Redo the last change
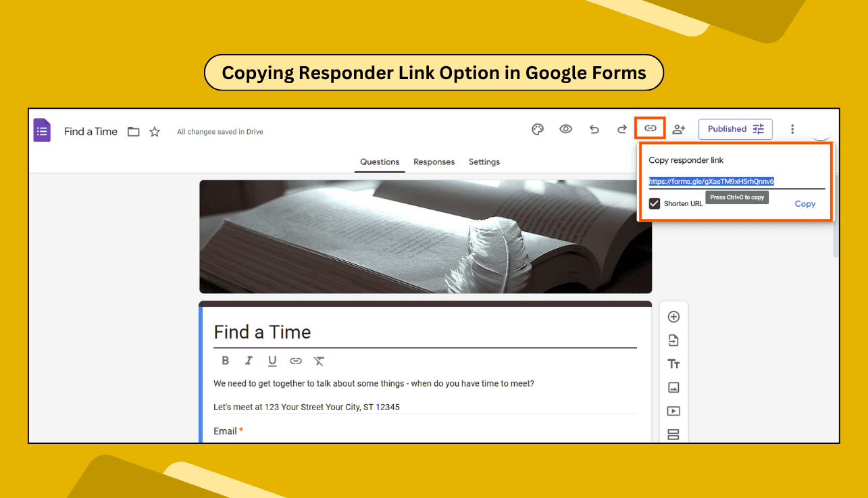The image size is (868, 498). click(621, 128)
